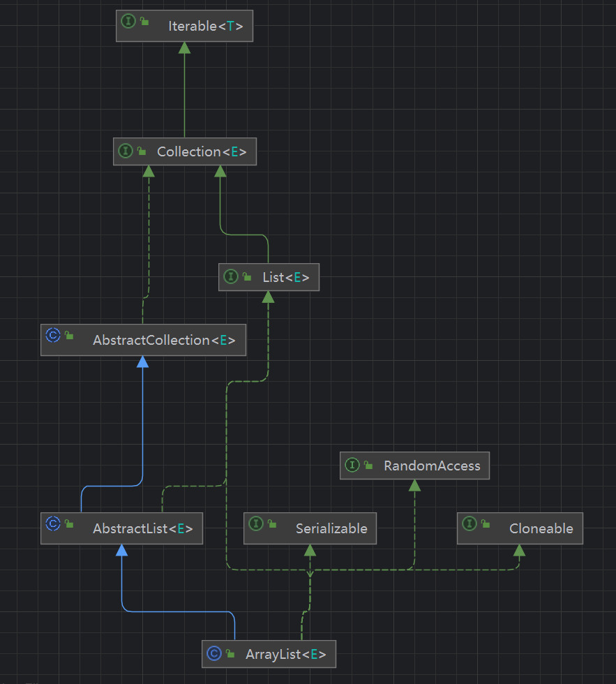Screen dimensions: 616x684
Task: Select the Collection<E> label text
Action: click(202, 151)
